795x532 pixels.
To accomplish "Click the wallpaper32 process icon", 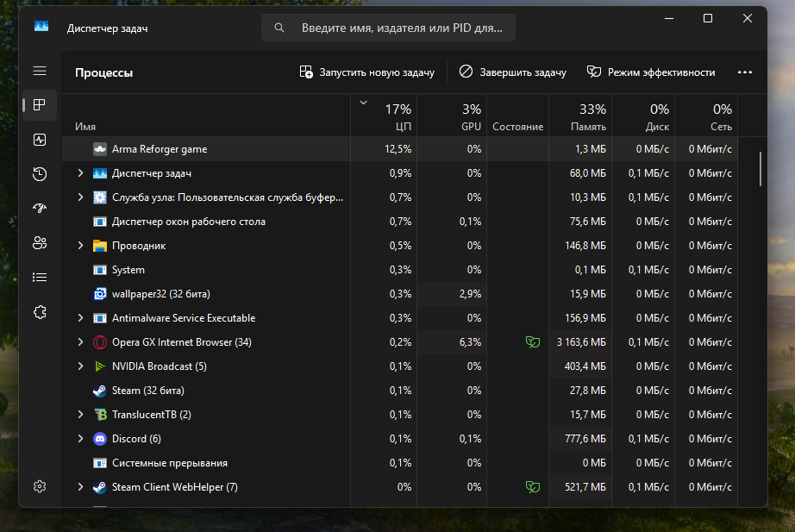I will pyautogui.click(x=100, y=294).
